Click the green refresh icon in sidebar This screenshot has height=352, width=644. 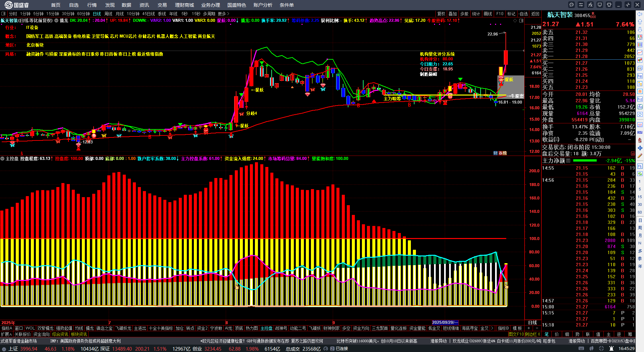pos(640,174)
